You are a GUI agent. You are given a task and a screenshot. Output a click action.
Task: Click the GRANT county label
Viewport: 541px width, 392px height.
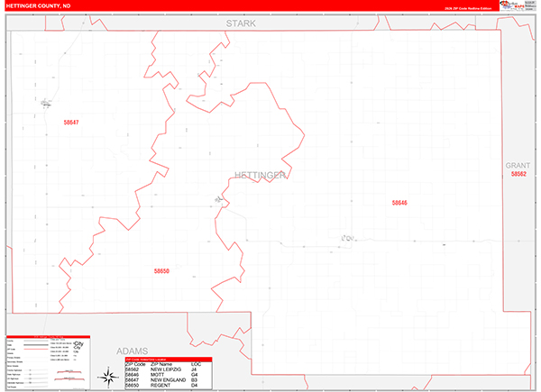(x=518, y=166)
